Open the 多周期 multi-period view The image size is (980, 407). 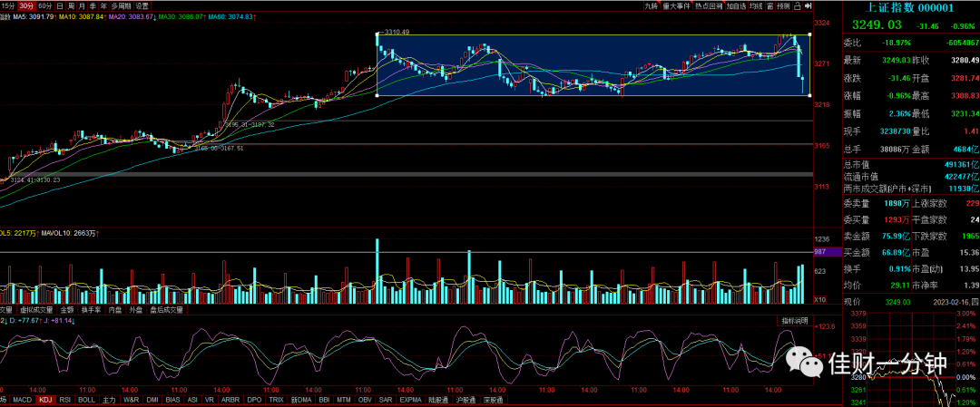(122, 6)
